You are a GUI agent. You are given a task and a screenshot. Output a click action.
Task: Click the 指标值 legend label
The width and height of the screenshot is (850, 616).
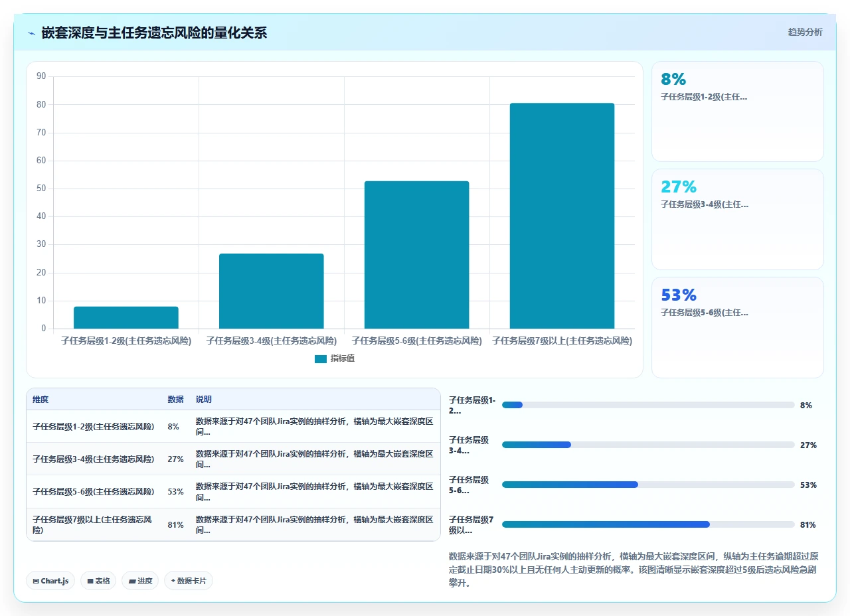click(343, 358)
